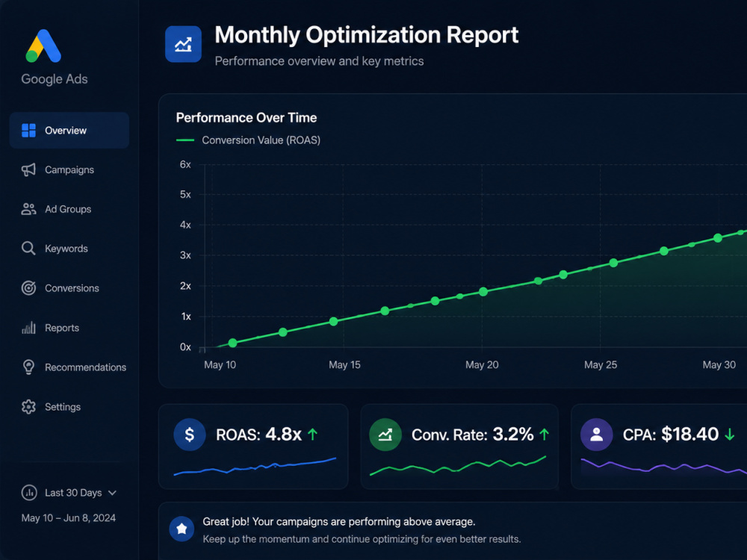Screen dimensions: 747x560
Task: Click the Monthly Optimization Report title
Action: pyautogui.click(x=366, y=35)
